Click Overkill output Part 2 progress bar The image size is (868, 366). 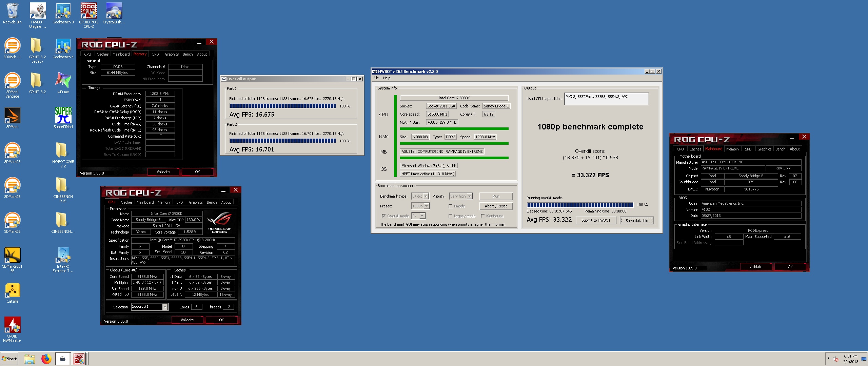point(283,141)
